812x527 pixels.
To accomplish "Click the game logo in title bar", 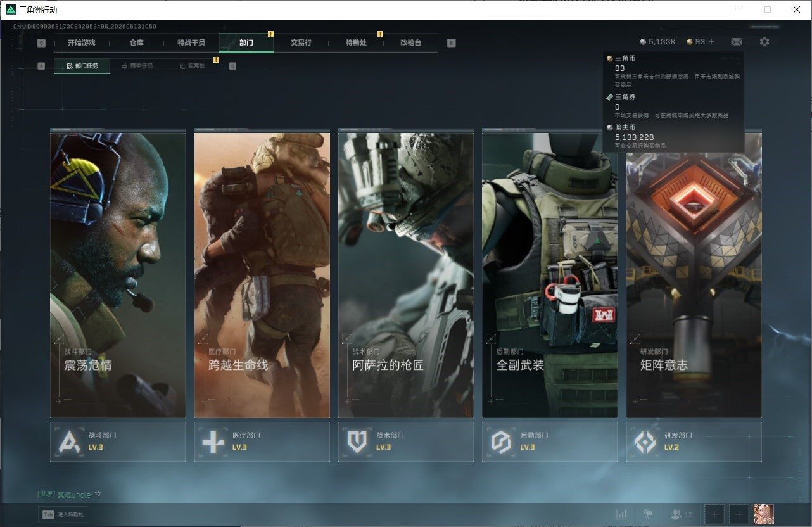I will click(x=10, y=10).
